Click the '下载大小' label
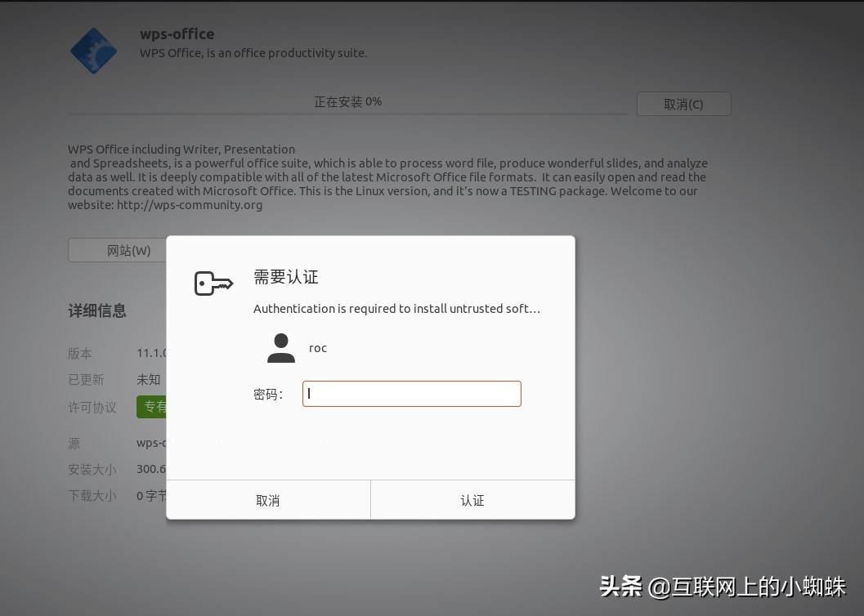The width and height of the screenshot is (864, 616). coord(92,496)
